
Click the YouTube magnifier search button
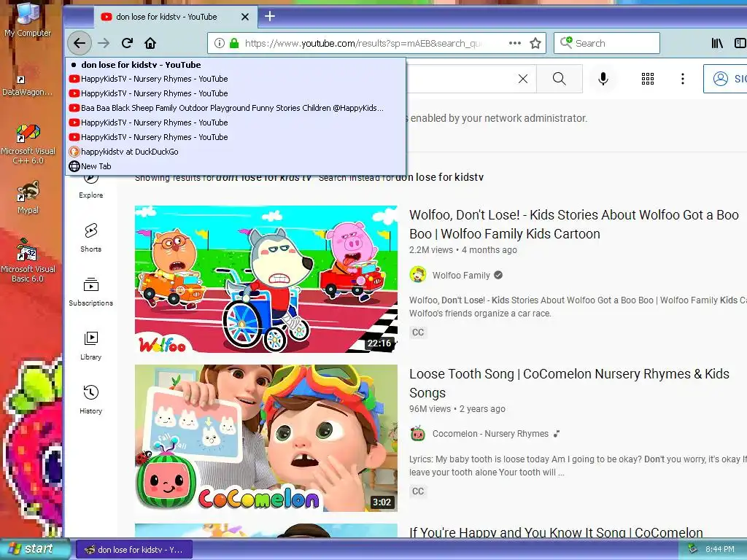(x=560, y=79)
